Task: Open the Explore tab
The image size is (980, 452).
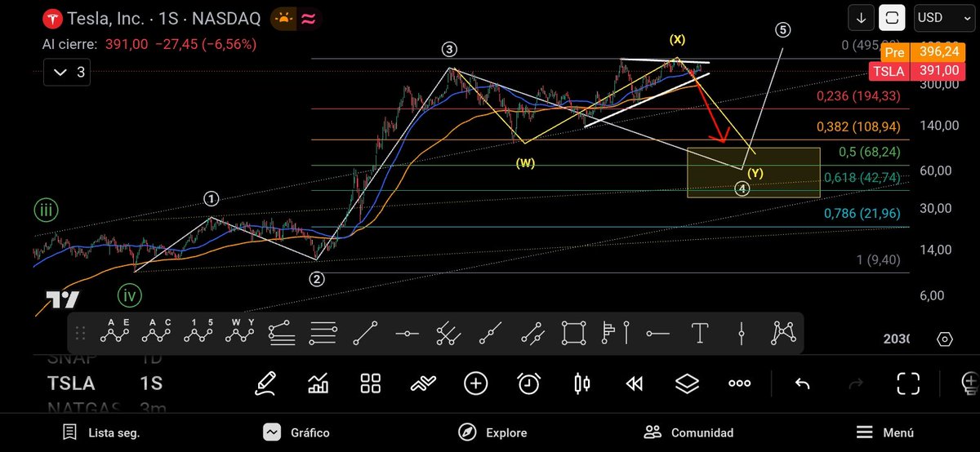Action: [492, 432]
